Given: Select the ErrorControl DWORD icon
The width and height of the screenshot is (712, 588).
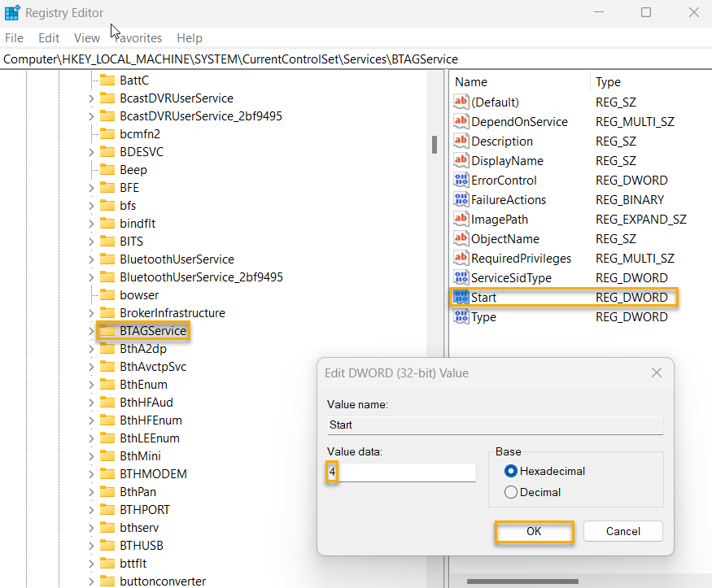Looking at the screenshot, I should pos(461,180).
